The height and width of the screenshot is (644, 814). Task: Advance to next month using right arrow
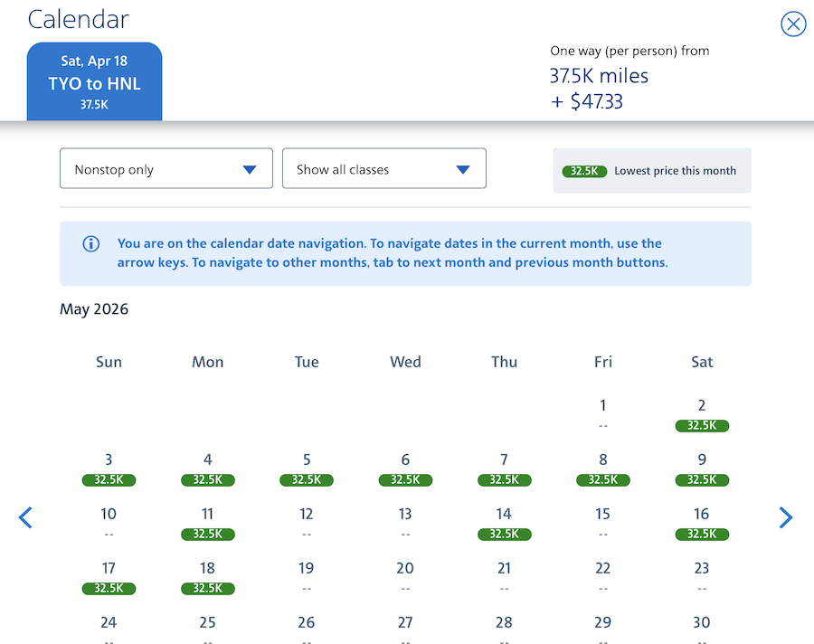785,517
